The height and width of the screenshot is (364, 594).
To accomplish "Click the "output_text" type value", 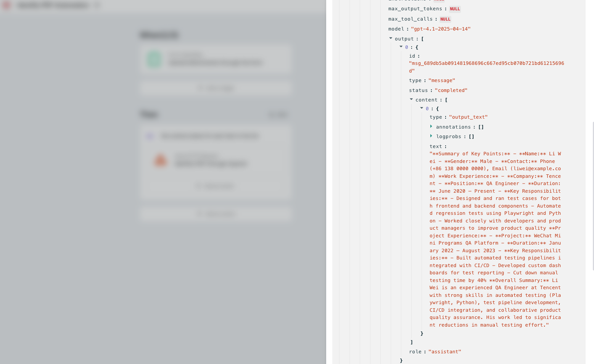I will click(468, 117).
